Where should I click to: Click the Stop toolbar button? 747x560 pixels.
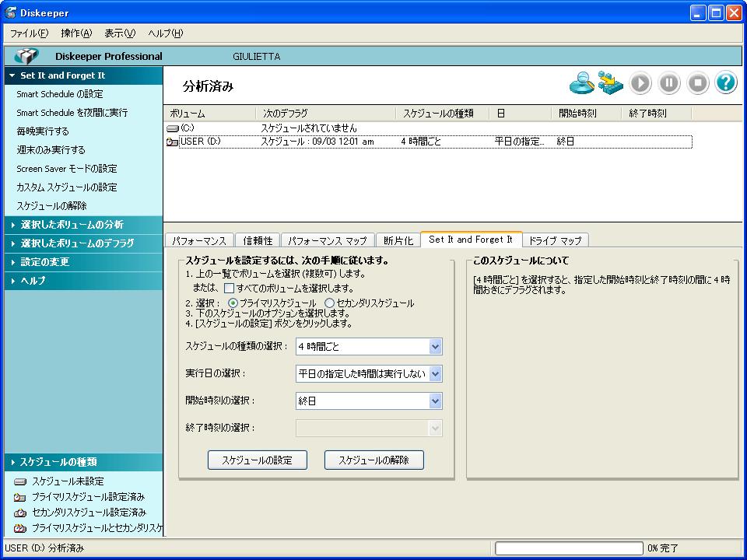click(698, 83)
